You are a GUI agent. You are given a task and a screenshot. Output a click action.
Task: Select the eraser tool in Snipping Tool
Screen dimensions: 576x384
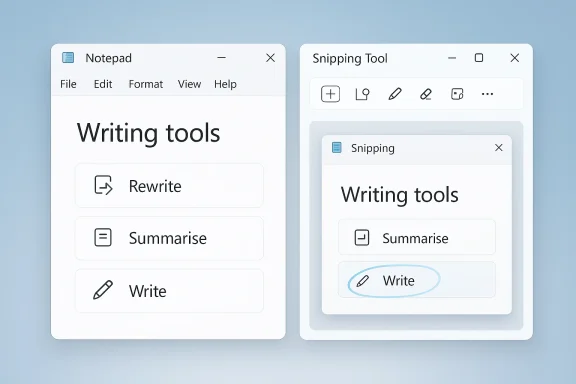(426, 94)
